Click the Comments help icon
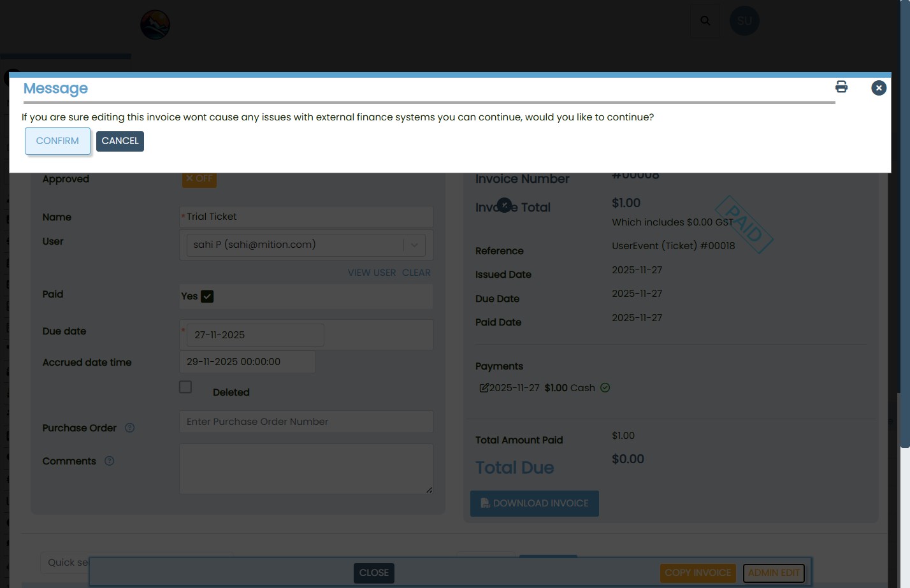This screenshot has width=910, height=588. (109, 461)
